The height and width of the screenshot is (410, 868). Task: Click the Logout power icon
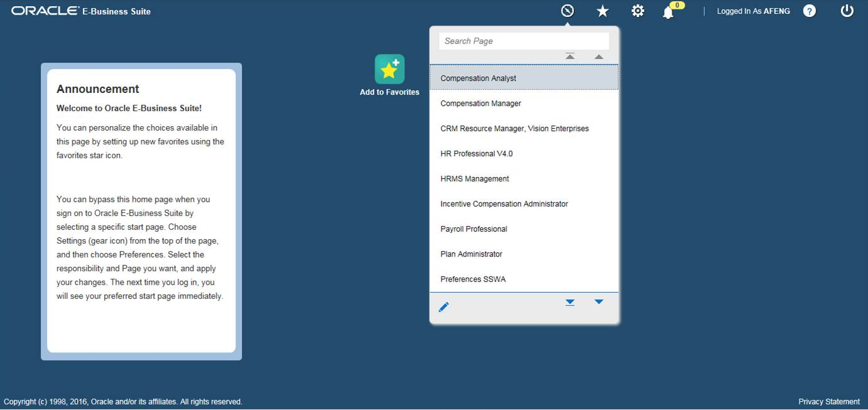847,11
